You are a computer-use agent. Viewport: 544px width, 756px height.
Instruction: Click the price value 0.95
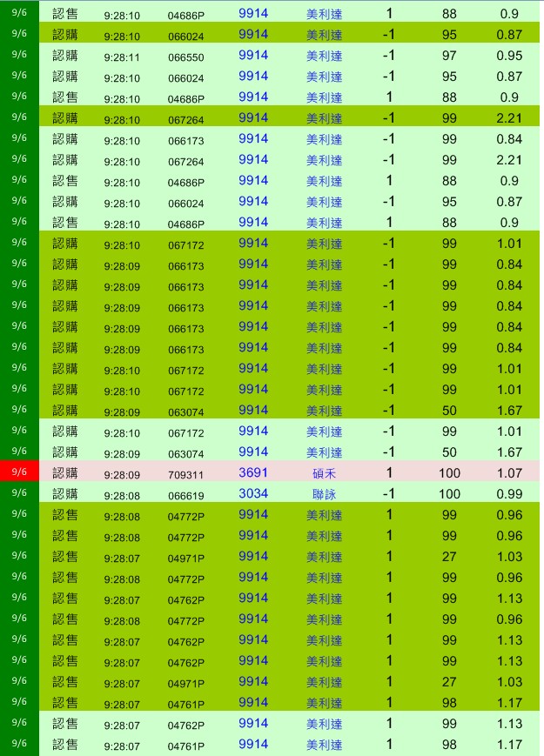511,56
